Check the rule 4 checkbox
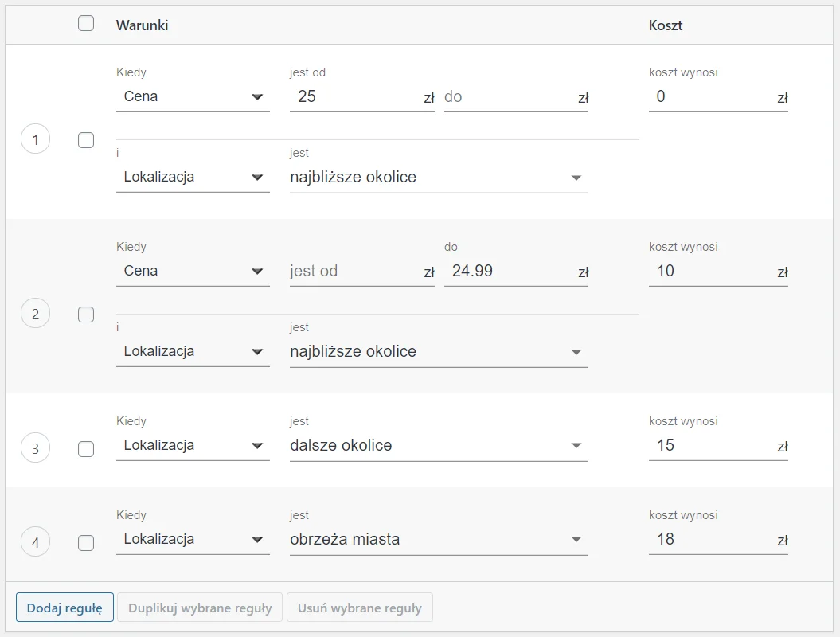 point(86,543)
